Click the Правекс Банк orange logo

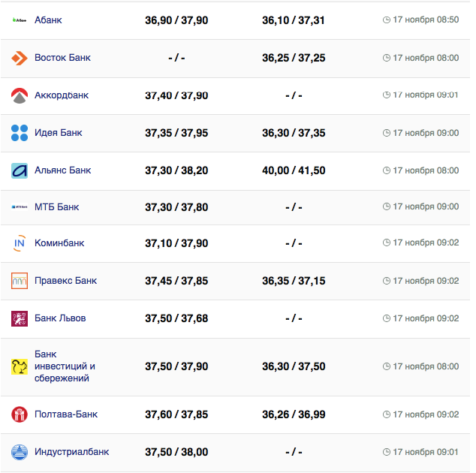pos(20,281)
